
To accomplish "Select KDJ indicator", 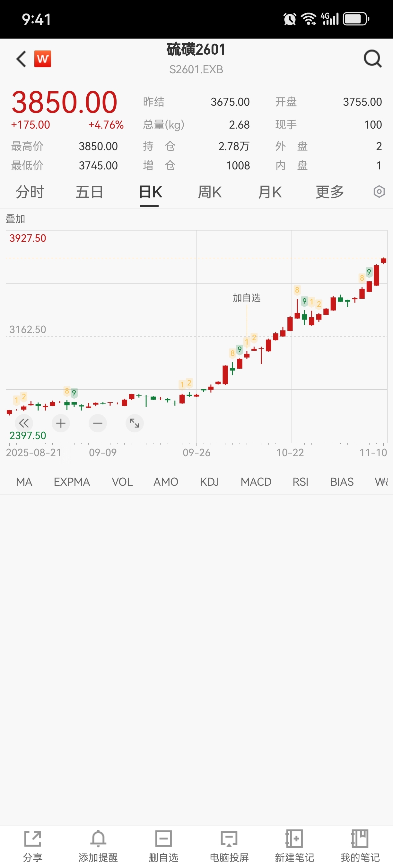I will point(209,482).
